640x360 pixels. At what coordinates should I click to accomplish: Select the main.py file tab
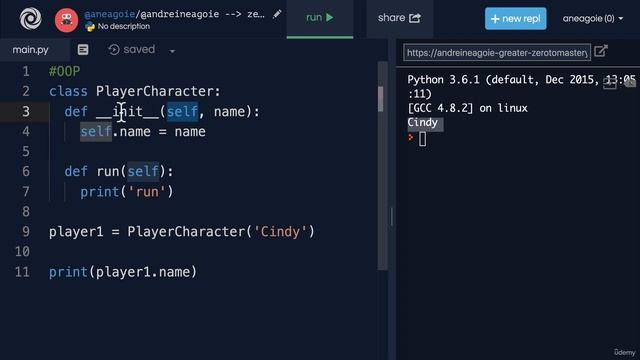pos(31,50)
